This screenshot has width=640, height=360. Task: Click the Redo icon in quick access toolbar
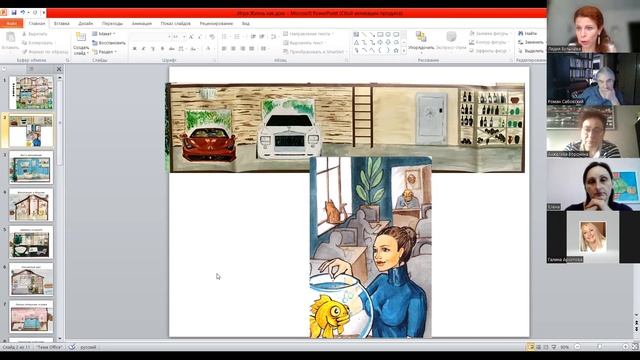(x=35, y=13)
